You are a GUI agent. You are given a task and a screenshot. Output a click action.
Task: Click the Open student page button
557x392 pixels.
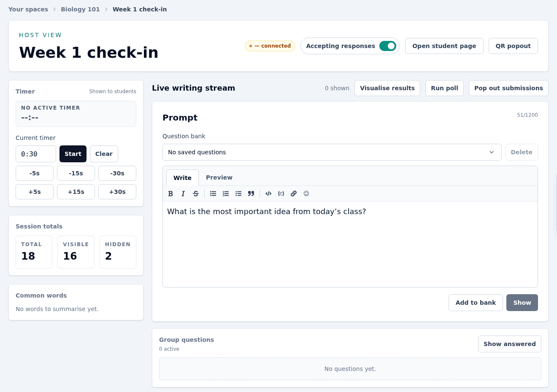click(x=444, y=46)
